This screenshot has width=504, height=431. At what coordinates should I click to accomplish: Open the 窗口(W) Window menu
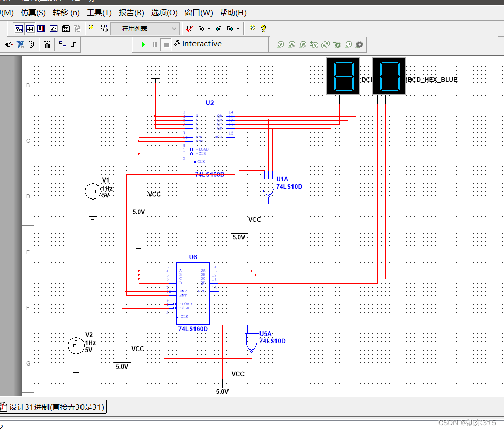click(x=199, y=13)
